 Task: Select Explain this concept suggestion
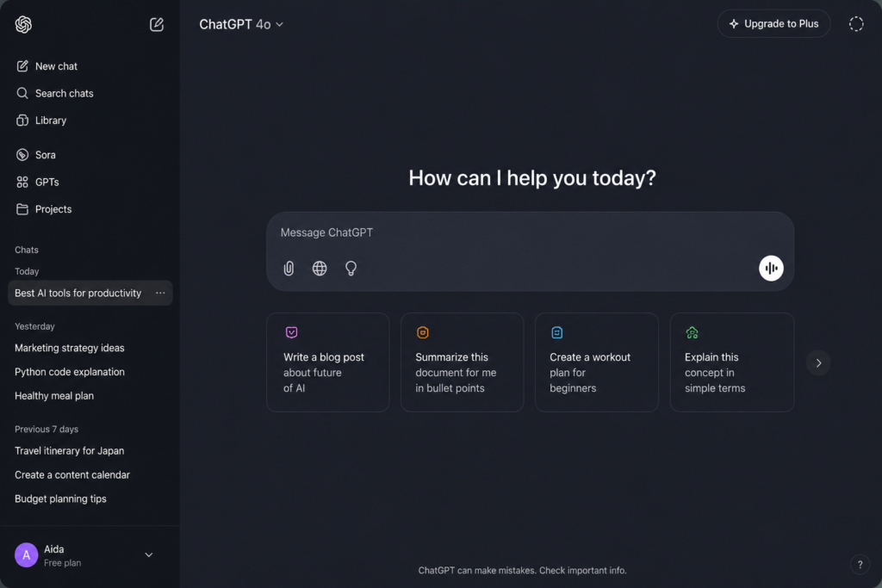coord(732,362)
